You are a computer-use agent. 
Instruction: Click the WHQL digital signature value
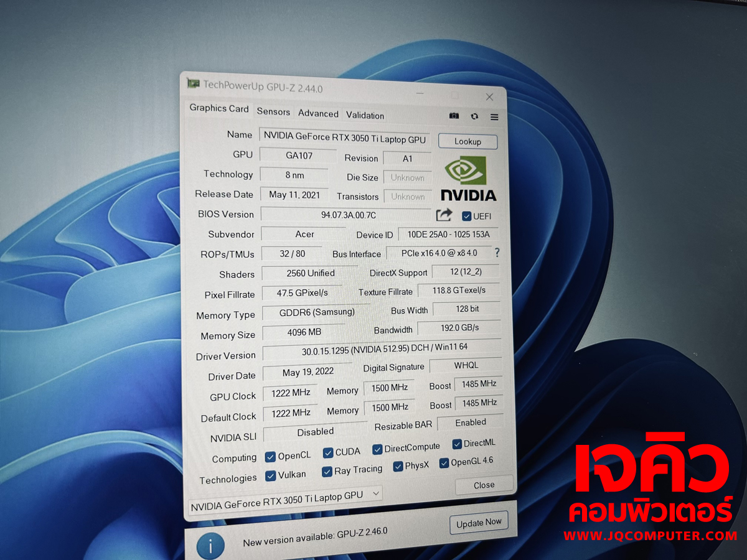click(466, 365)
